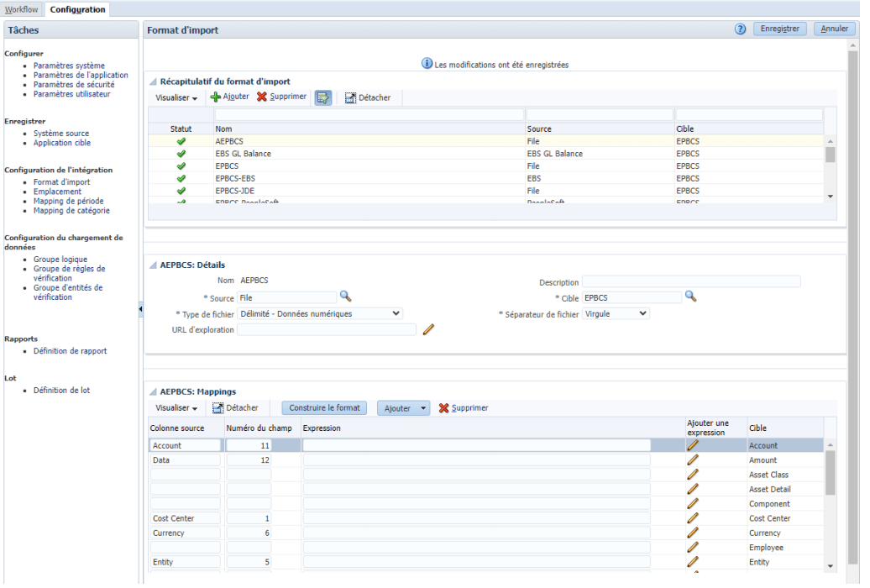This screenshot has width=870, height=588.
Task: Click the URL d'exploration input field
Action: 327,330
